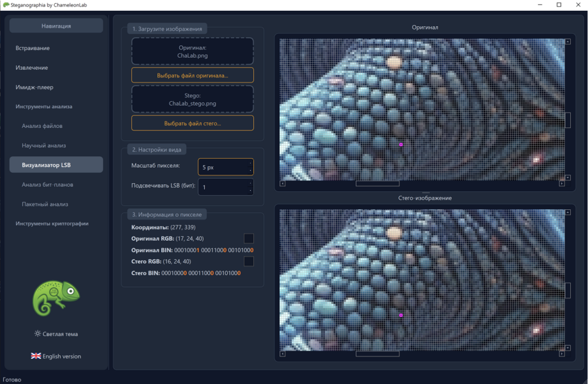Click the up scroll arrow of the Оригинал view
The image size is (588, 384).
568,42
